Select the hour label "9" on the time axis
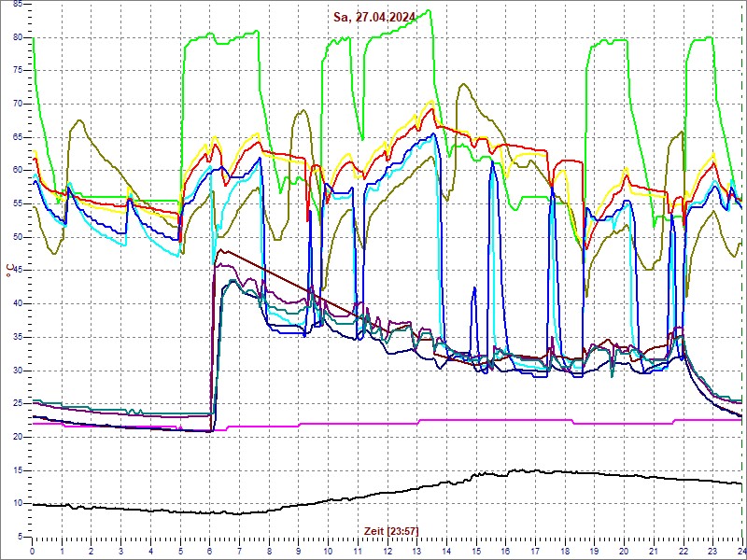The image size is (747, 560). click(299, 551)
